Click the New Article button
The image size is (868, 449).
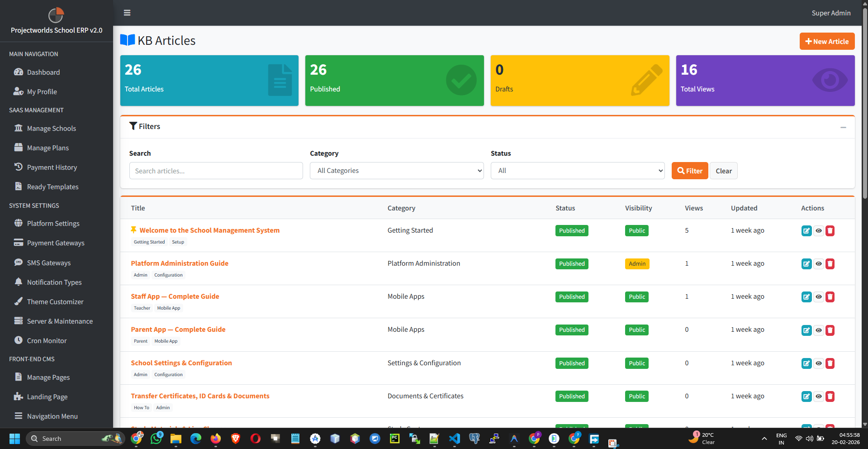point(827,41)
